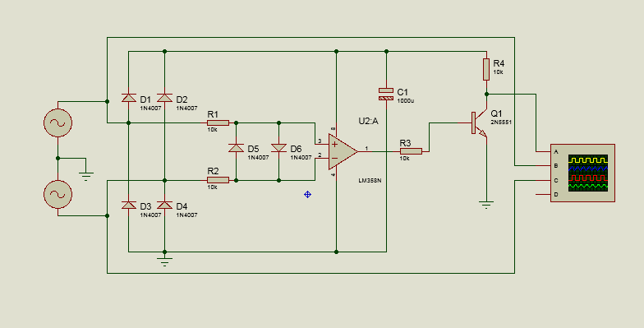This screenshot has width=644, height=328.
Task: Click clamping diode D6
Action: click(x=279, y=148)
